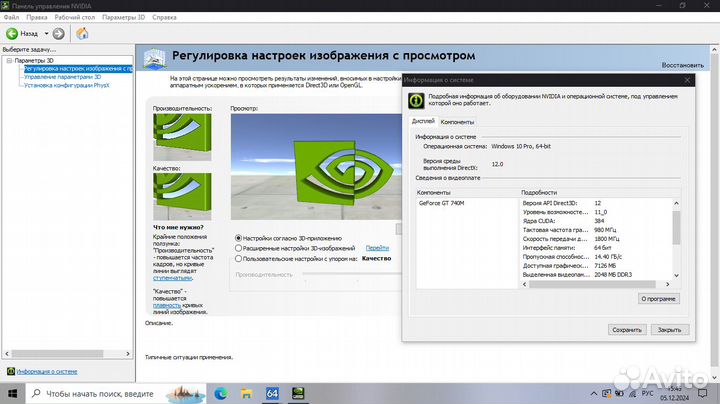This screenshot has height=404, width=720.
Task: Click the ступенчатыми help link
Action: (x=172, y=278)
